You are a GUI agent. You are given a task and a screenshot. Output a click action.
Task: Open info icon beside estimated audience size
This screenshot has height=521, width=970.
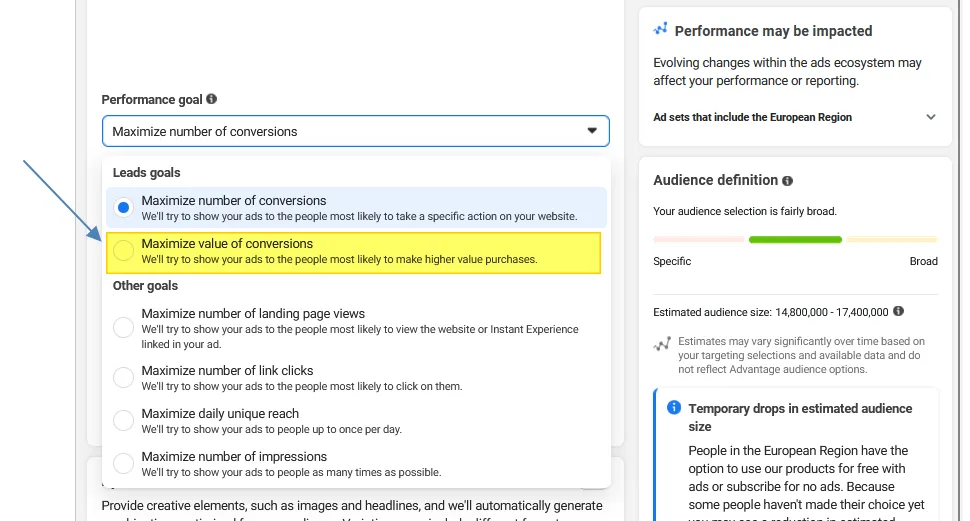click(899, 311)
